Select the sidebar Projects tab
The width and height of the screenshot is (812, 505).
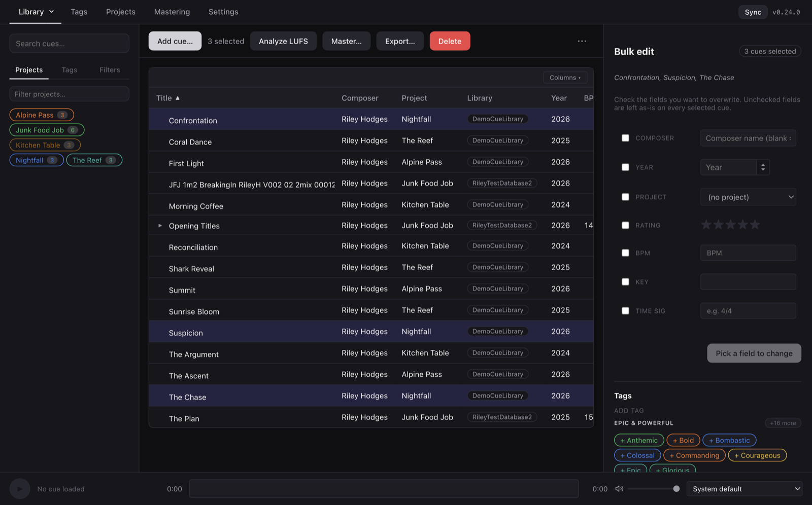[x=29, y=70]
